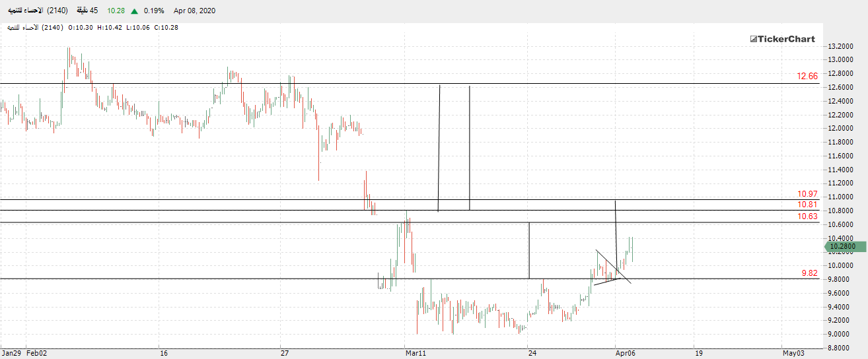The width and height of the screenshot is (868, 359).
Task: Click the 10.81 price level label
Action: pos(807,205)
